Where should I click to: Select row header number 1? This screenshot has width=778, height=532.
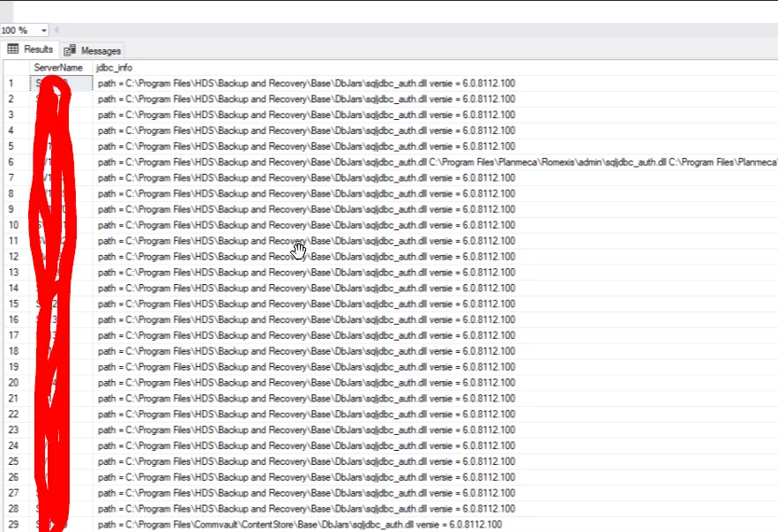point(17,83)
